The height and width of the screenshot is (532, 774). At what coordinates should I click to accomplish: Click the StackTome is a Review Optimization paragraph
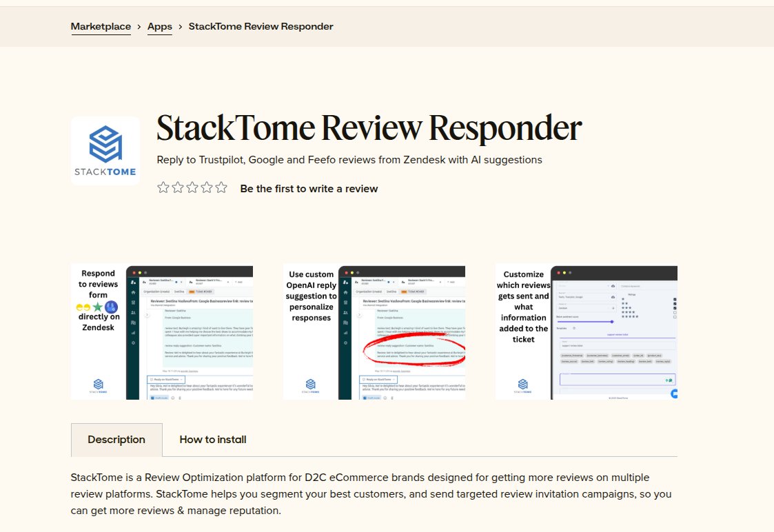(371, 494)
